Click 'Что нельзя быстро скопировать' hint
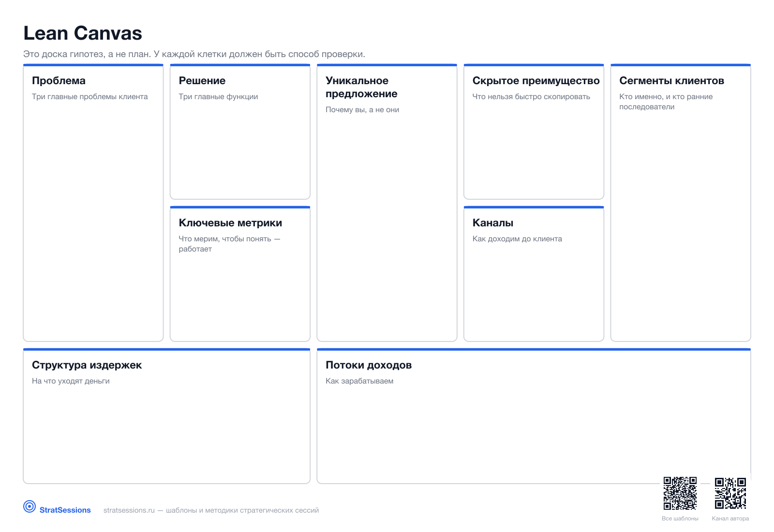The image size is (774, 532). pyautogui.click(x=531, y=97)
